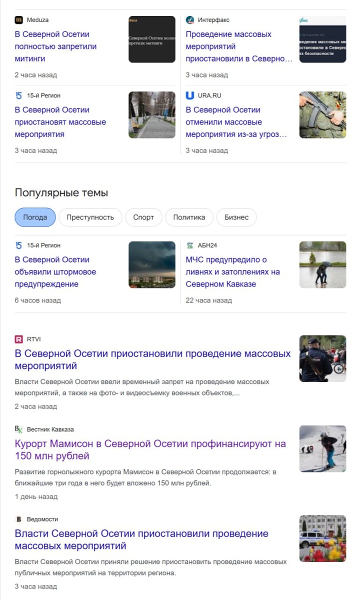Click the Популярные темы heading
Screen dimensions: 364x600
61,193
